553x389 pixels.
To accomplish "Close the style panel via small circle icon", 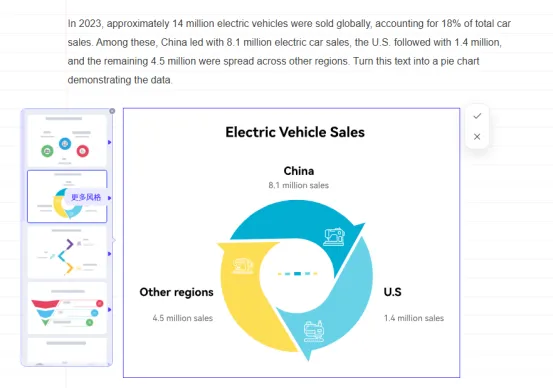I will pos(112,111).
